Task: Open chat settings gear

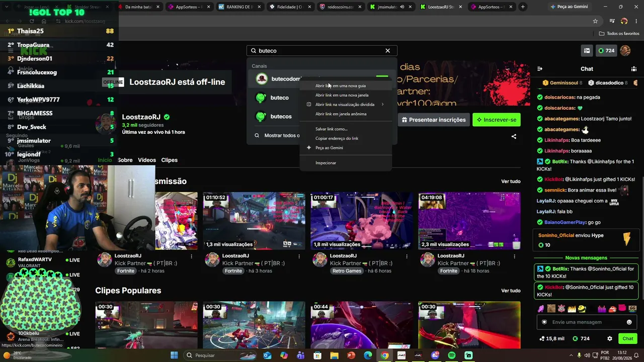Action: click(x=610, y=339)
